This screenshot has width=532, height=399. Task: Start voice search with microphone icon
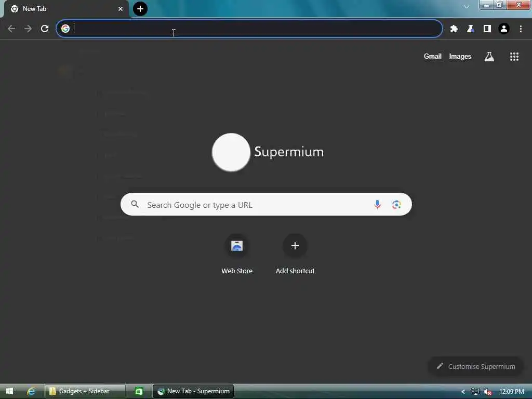377,205
